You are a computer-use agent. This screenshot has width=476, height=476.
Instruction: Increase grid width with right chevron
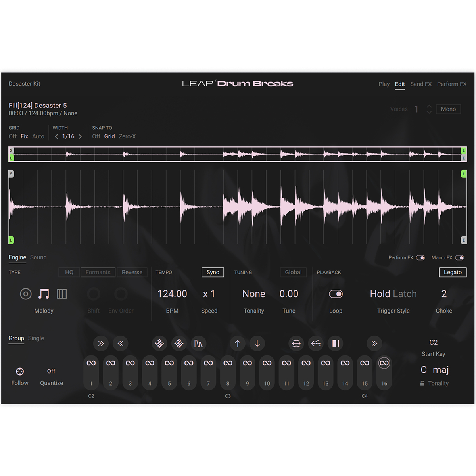click(x=80, y=136)
